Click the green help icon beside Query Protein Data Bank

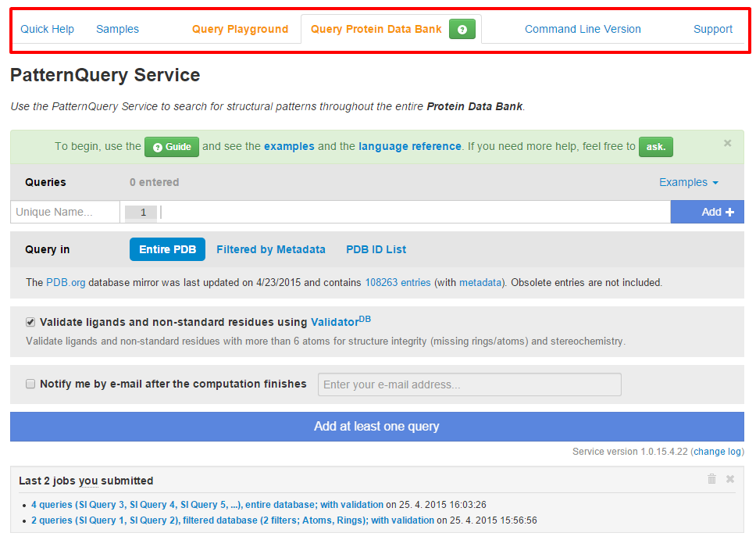pyautogui.click(x=462, y=30)
